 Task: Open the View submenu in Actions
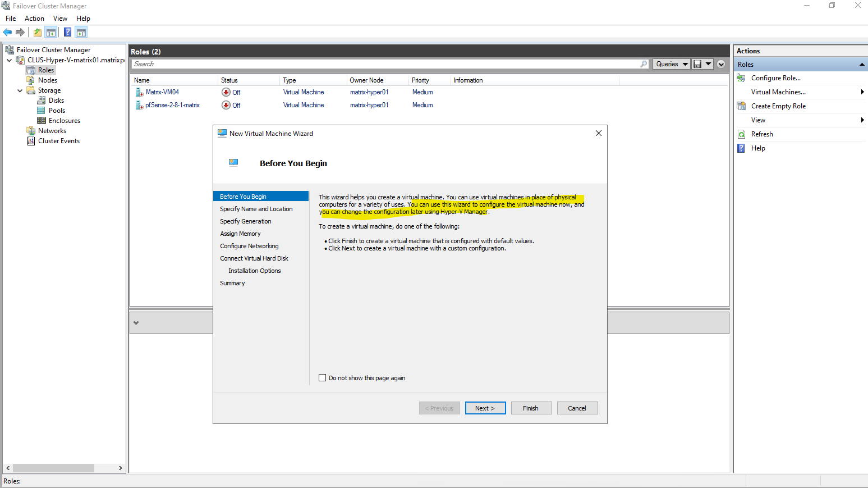point(862,120)
